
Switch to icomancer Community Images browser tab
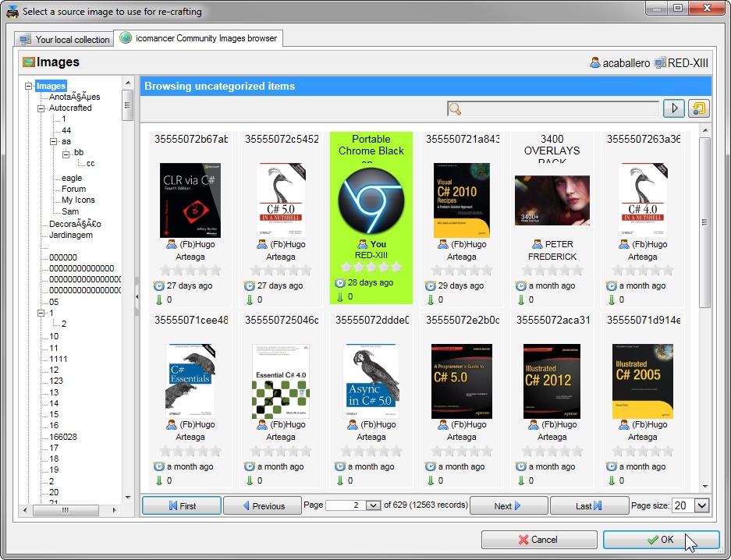point(199,38)
